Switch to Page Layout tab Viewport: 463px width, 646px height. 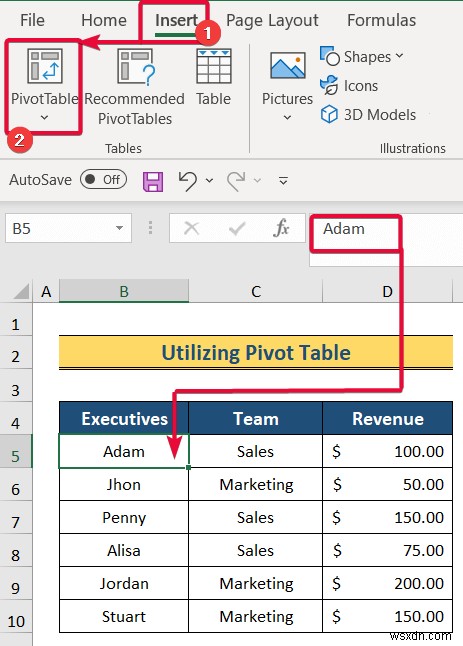click(x=272, y=20)
